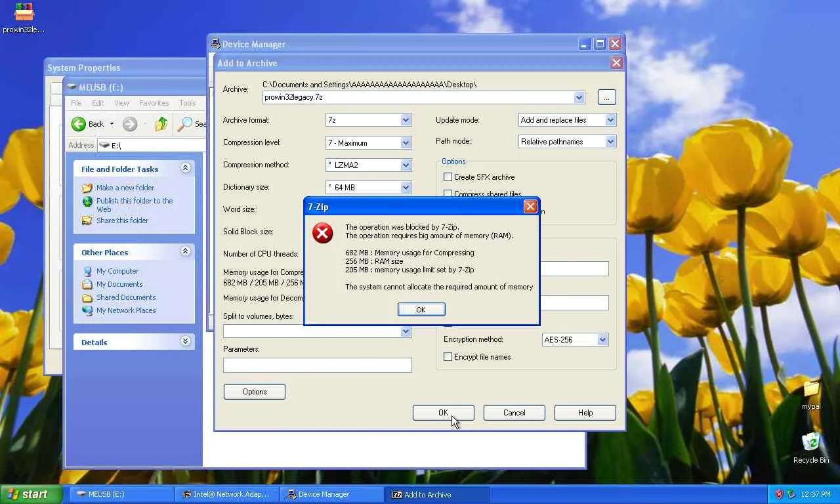Image resolution: width=840 pixels, height=504 pixels.
Task: Browse for archive location with the ... button
Action: pos(606,97)
